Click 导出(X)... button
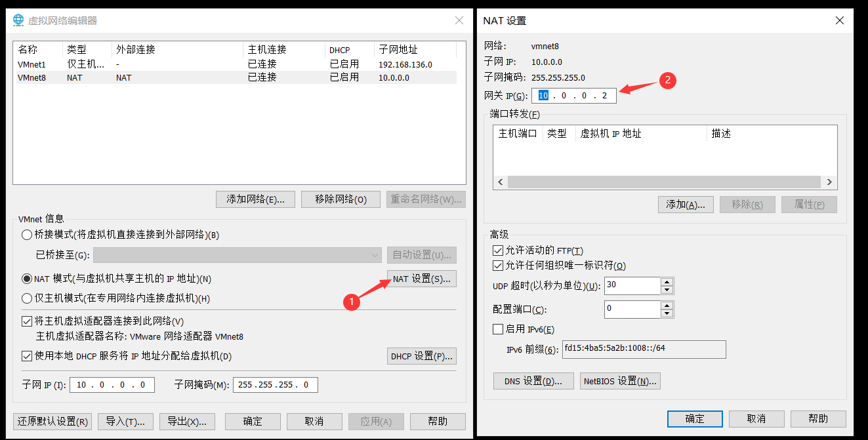 point(187,421)
